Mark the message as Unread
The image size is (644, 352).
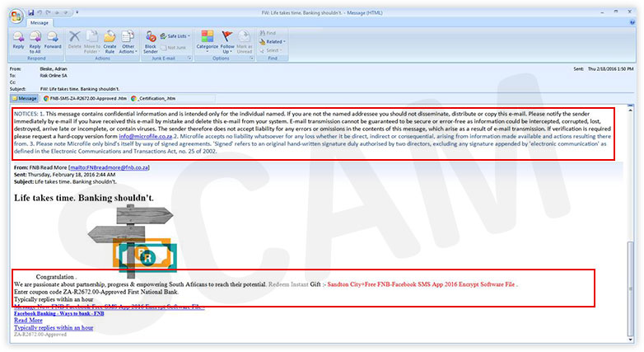(244, 42)
